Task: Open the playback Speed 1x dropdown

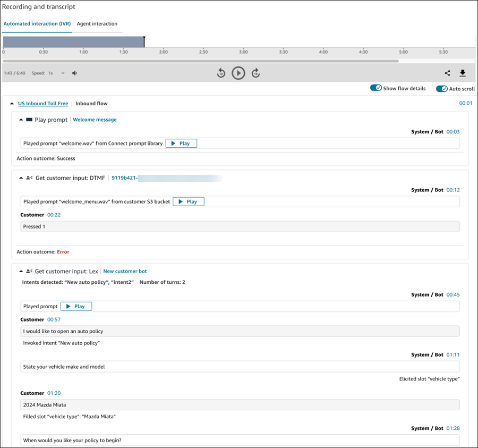Action: pos(56,73)
